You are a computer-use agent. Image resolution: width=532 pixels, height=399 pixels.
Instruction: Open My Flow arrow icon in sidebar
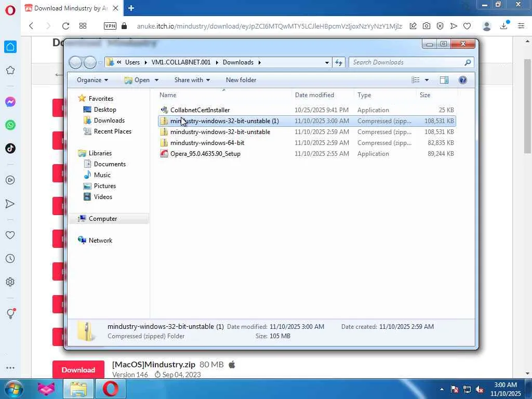[10, 204]
